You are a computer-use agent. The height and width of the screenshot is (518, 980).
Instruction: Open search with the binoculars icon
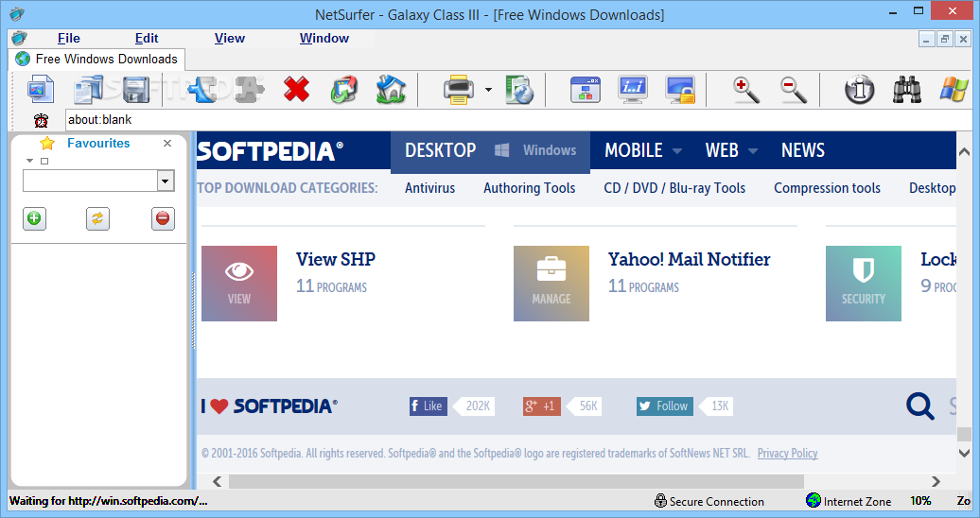click(x=907, y=90)
